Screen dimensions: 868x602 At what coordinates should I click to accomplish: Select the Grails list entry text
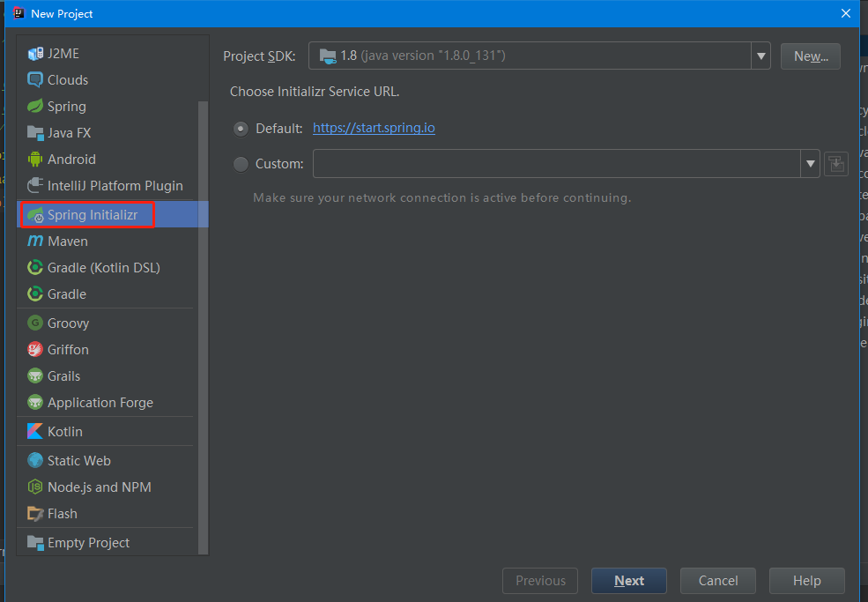tap(64, 376)
